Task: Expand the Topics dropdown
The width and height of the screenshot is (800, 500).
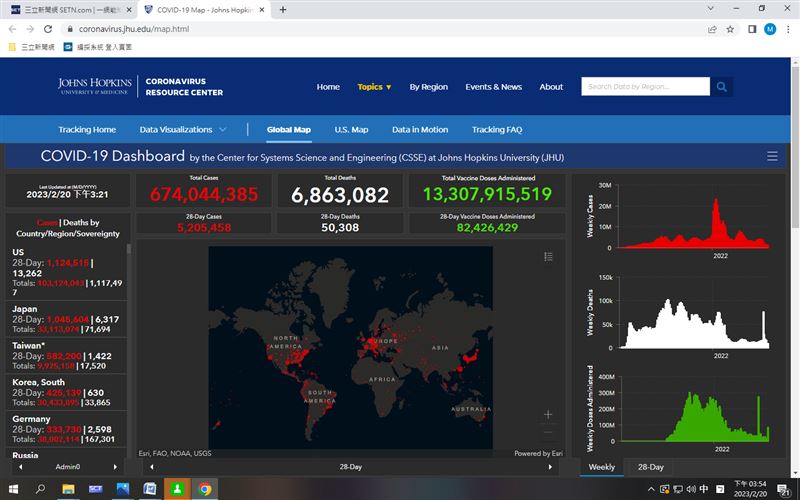Action: (374, 87)
